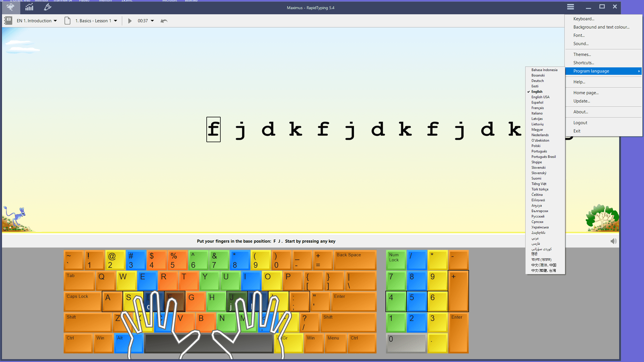Click the course notebook icon
This screenshot has height=362, width=644.
(8, 21)
